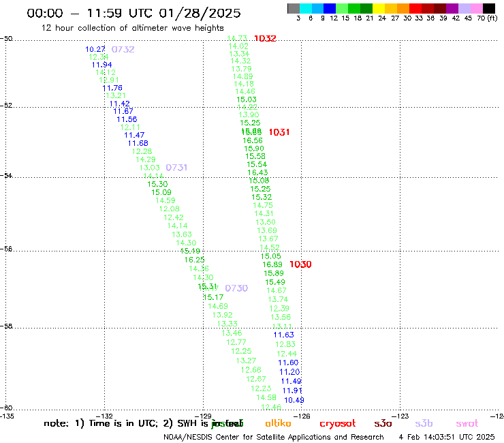The width and height of the screenshot is (504, 443).
Task: Click the lavender time marker '0731'
Action: (176, 168)
